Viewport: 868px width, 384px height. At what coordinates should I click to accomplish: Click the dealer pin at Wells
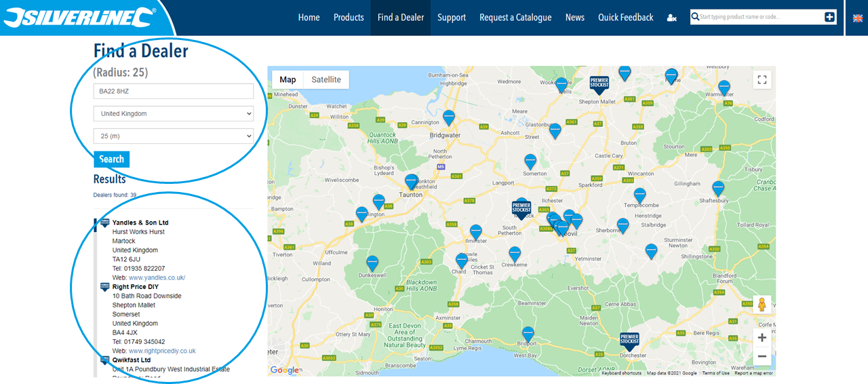(x=561, y=85)
